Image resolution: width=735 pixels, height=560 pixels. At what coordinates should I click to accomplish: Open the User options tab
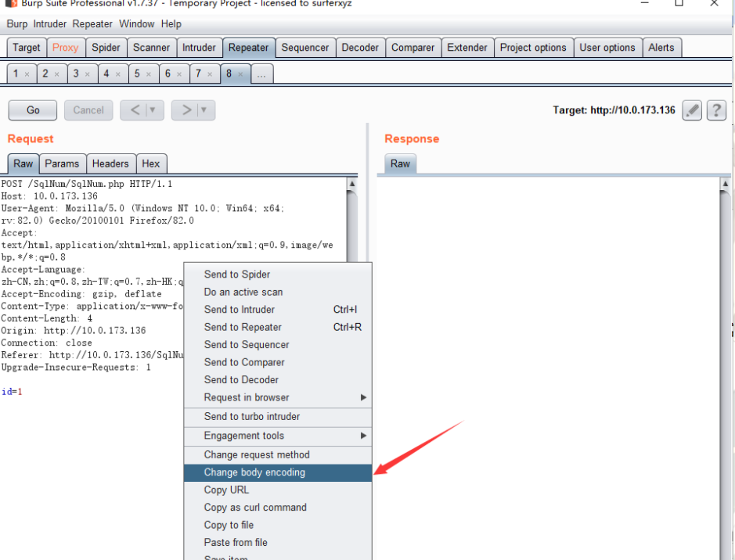607,48
